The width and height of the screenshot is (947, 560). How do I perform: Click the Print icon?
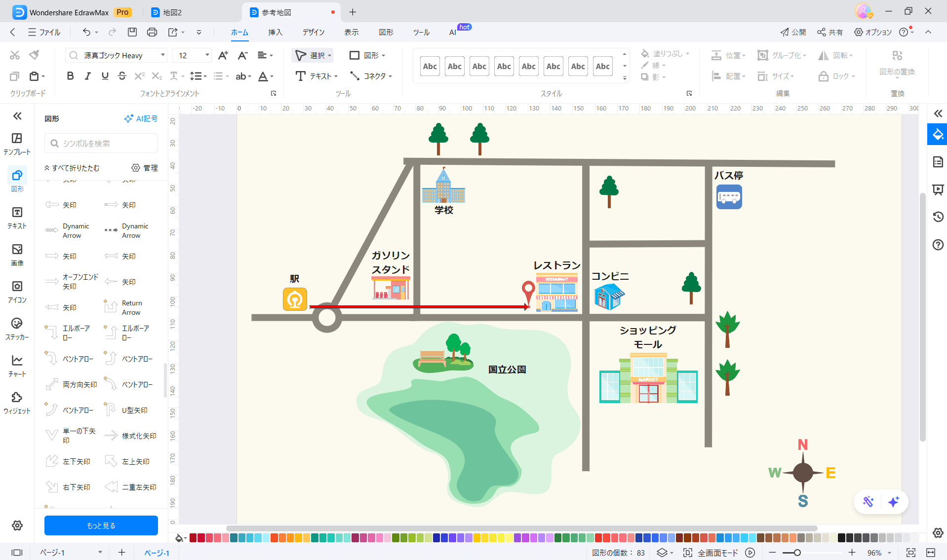pos(152,33)
